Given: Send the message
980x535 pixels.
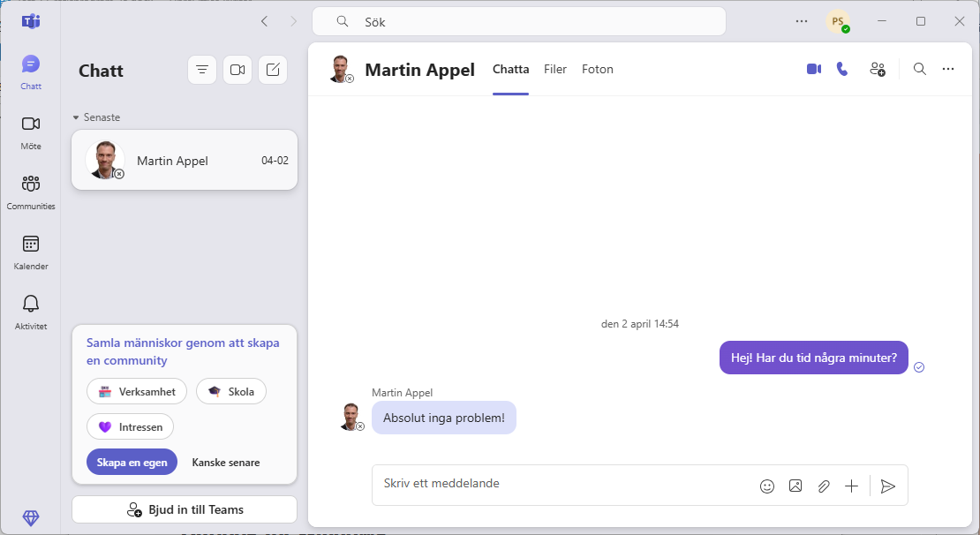Looking at the screenshot, I should [x=888, y=486].
